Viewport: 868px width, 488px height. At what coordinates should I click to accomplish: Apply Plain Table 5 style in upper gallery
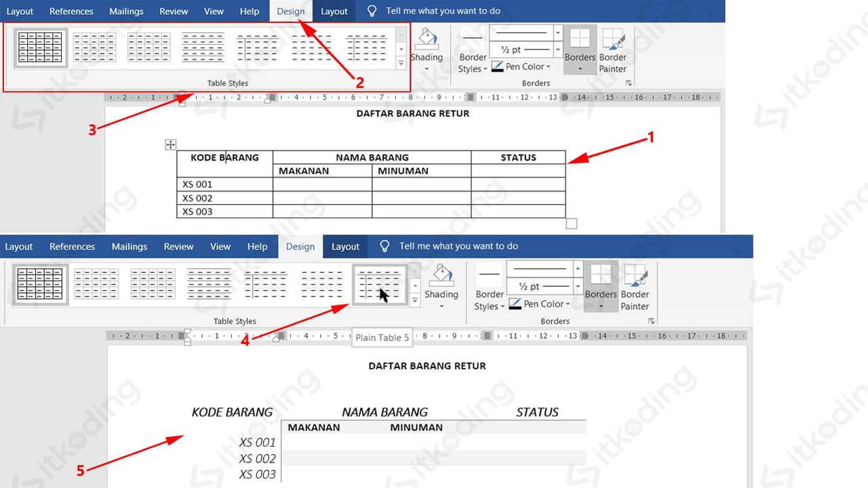coord(366,47)
